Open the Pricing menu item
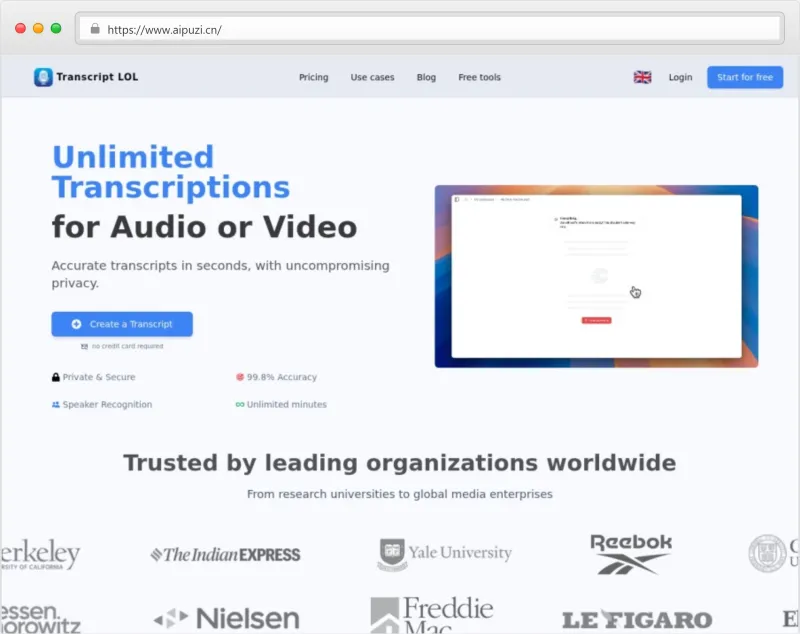 pyautogui.click(x=313, y=77)
